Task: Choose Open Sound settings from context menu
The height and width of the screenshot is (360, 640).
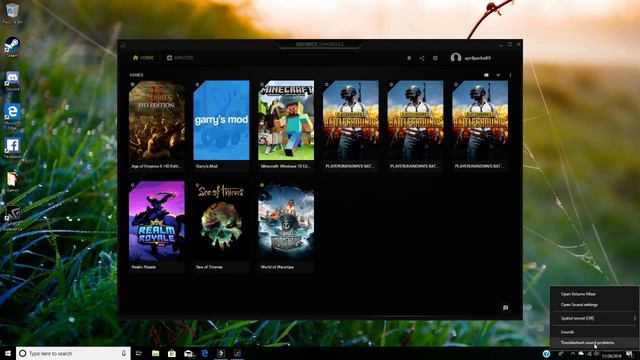Action: tap(594, 305)
